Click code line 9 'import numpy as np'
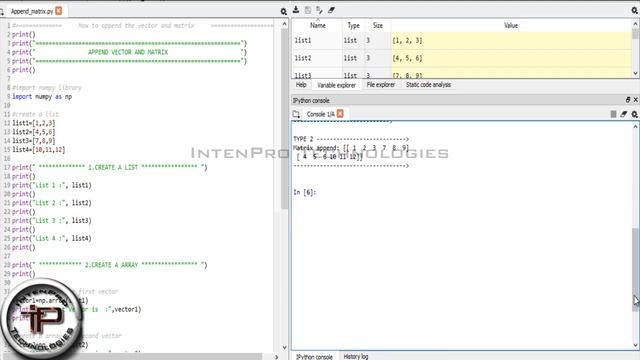 42,97
